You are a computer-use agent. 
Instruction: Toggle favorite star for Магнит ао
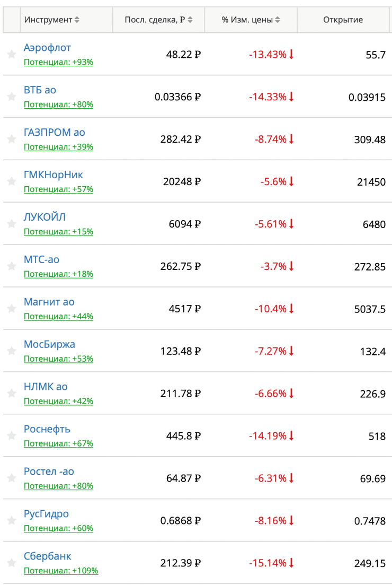(12, 309)
